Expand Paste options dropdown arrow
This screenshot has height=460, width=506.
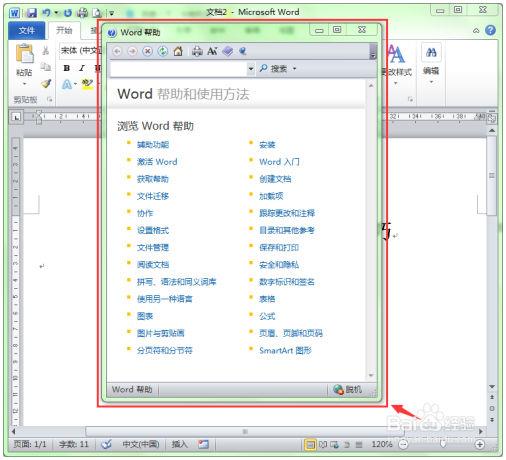pos(24,84)
